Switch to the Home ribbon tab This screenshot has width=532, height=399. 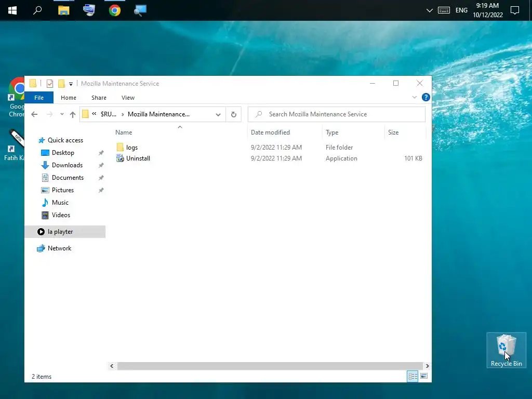(69, 98)
